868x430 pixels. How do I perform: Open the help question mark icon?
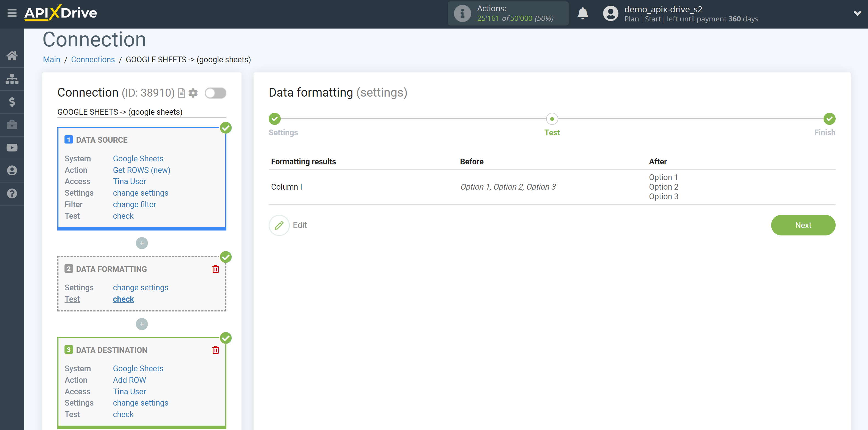pyautogui.click(x=12, y=193)
